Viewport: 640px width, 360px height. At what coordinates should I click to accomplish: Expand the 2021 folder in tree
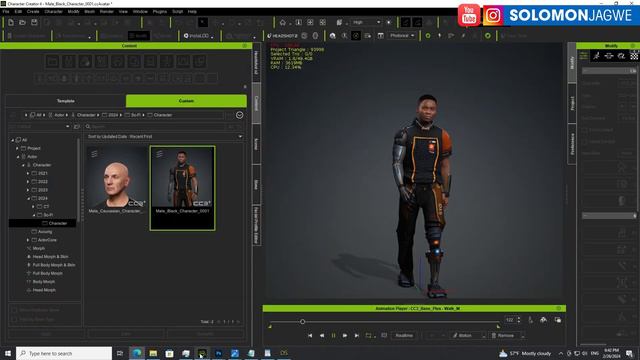(28, 173)
